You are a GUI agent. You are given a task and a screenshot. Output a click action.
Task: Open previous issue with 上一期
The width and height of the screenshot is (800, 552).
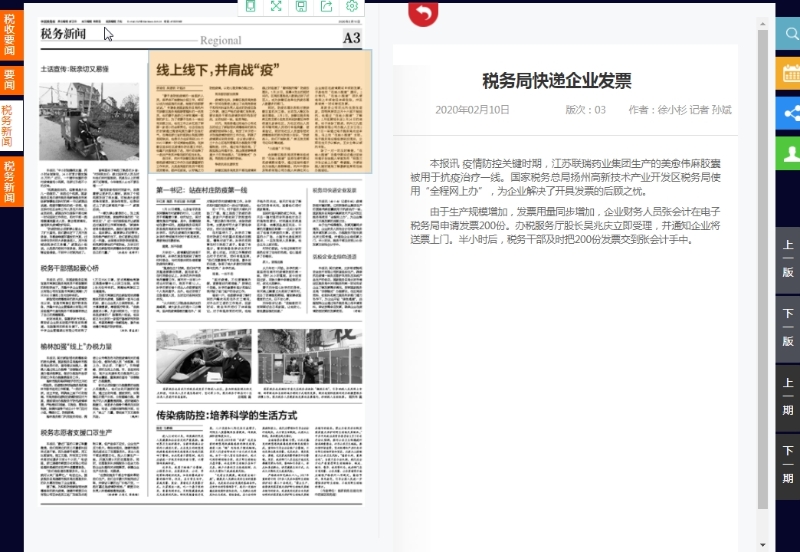[x=788, y=397]
